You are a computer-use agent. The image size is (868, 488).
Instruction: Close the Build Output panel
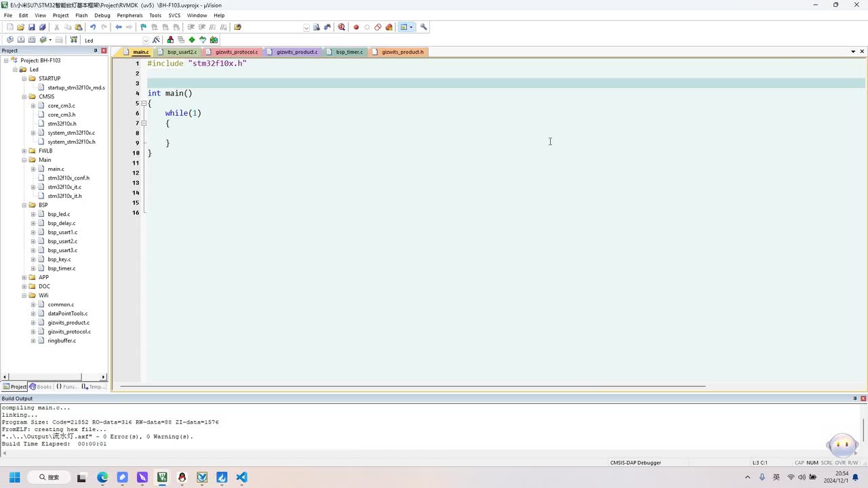click(863, 399)
